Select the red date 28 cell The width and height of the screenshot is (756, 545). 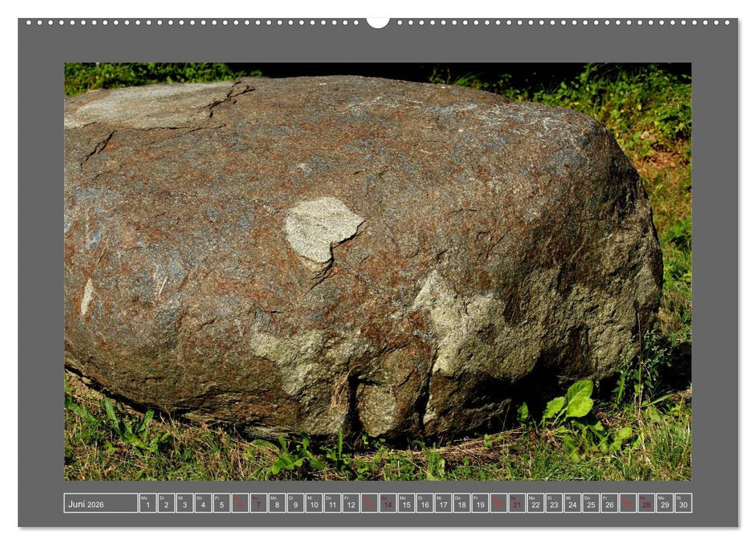pyautogui.click(x=646, y=503)
